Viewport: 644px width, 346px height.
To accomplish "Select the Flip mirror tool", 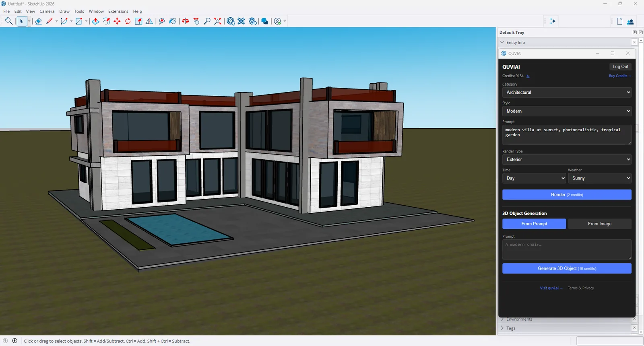I will (x=149, y=21).
